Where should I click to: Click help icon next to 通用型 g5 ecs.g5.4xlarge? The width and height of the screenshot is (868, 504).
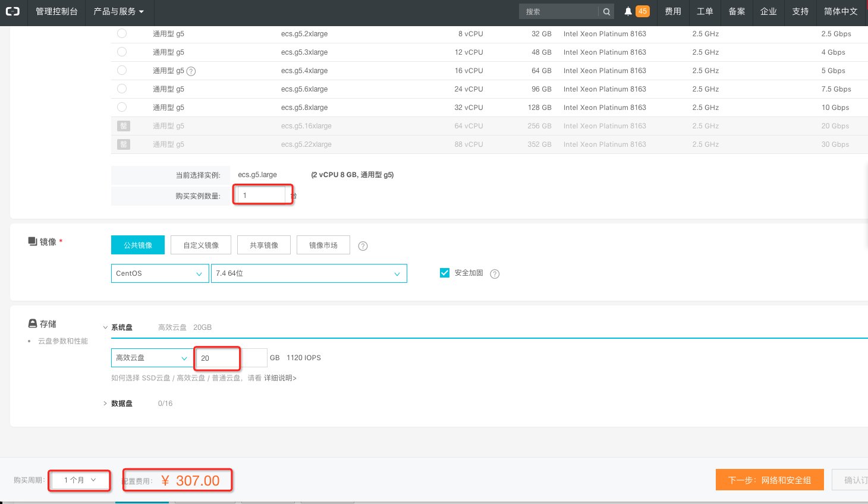click(x=191, y=71)
